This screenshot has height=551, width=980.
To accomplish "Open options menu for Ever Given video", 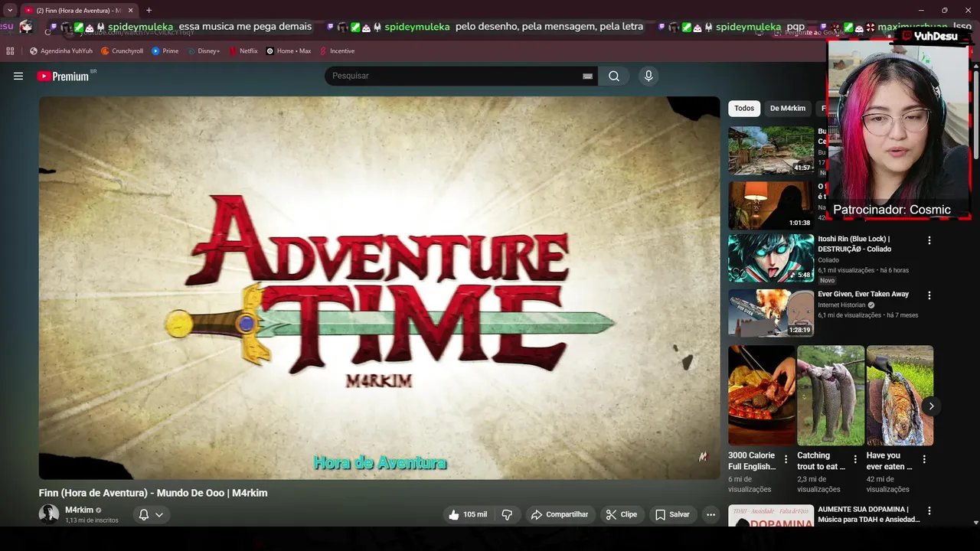I will coord(929,295).
